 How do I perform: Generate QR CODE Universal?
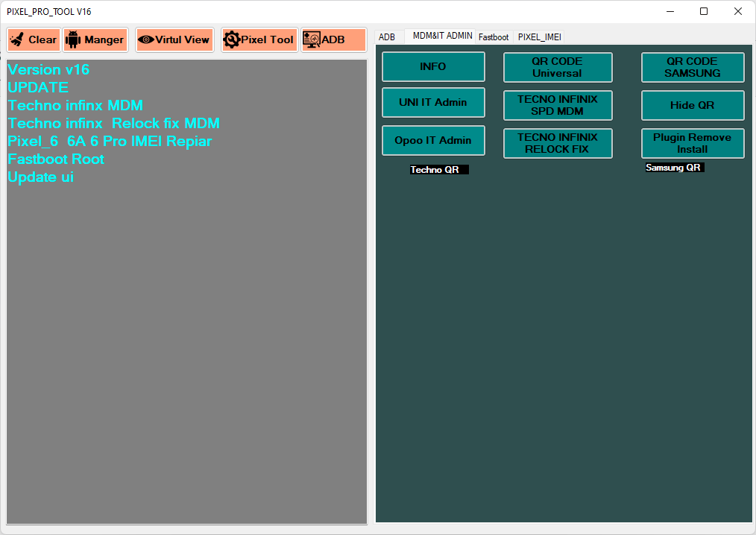[558, 67]
